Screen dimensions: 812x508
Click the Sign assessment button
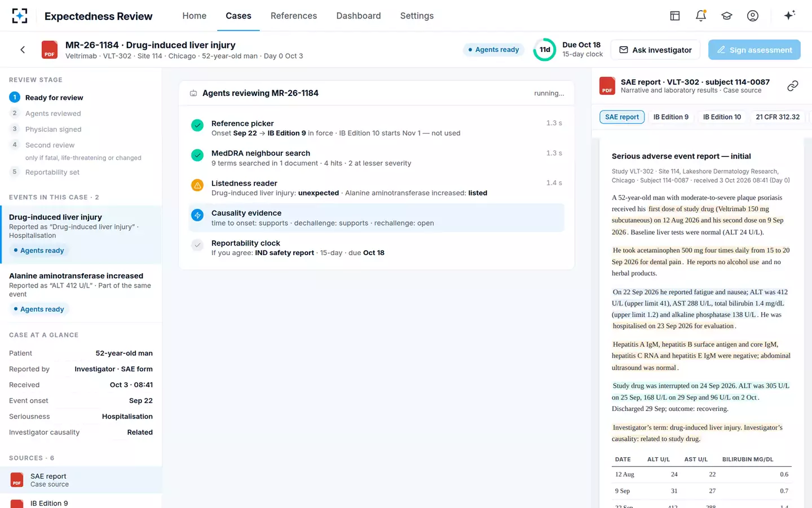pos(754,50)
